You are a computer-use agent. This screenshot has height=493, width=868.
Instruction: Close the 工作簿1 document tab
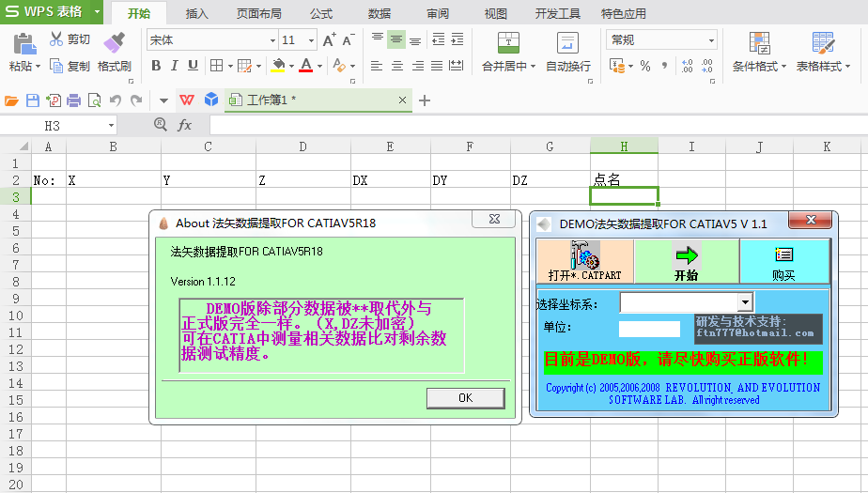click(402, 100)
